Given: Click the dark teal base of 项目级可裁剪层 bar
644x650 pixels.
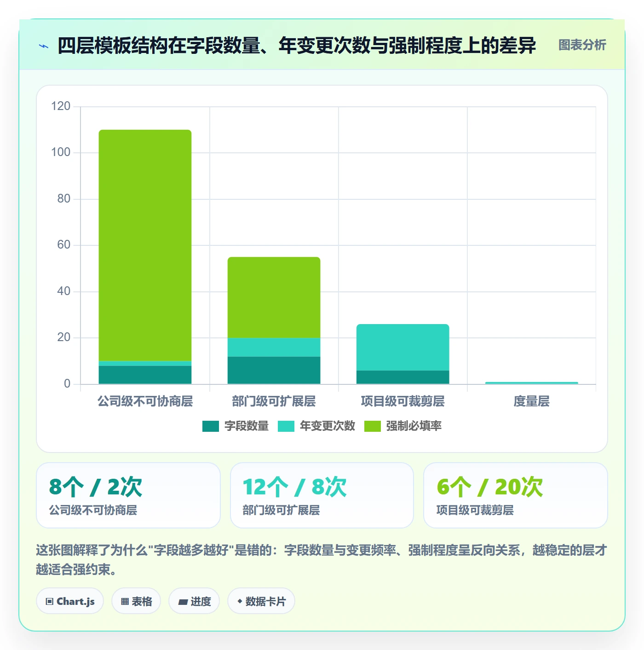Looking at the screenshot, I should point(402,377).
